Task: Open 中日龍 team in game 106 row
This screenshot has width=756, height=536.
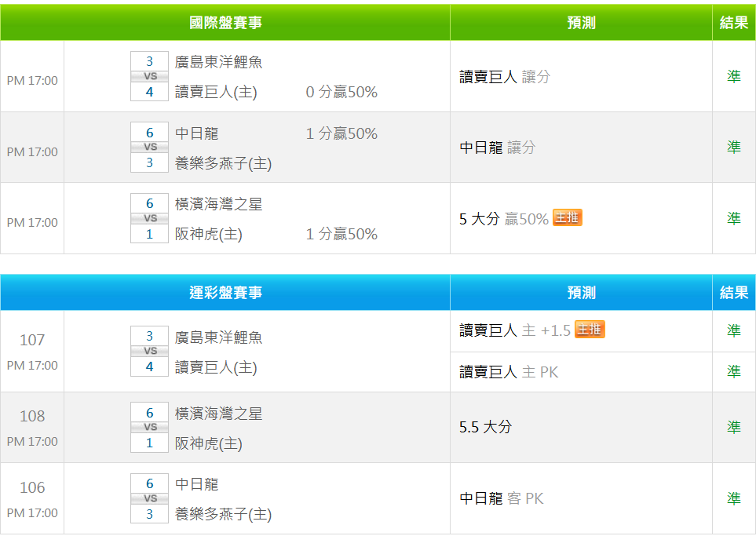Action: tap(197, 484)
